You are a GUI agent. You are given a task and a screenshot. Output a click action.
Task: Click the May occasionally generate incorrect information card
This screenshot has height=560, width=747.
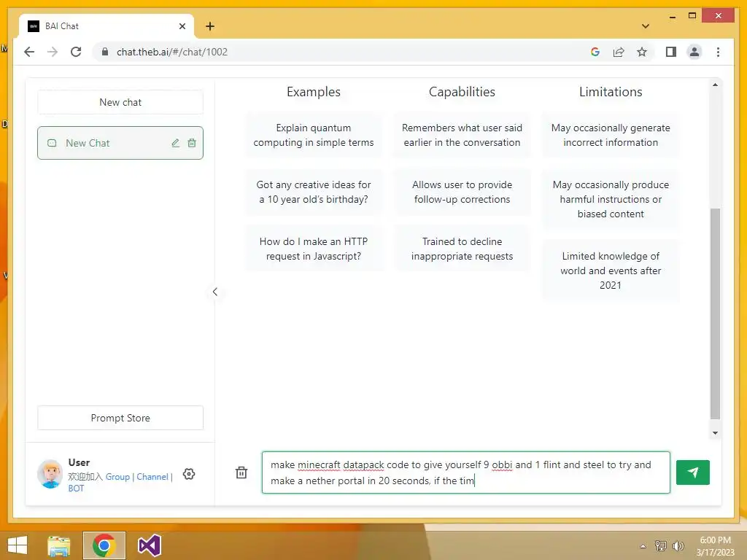pyautogui.click(x=611, y=135)
